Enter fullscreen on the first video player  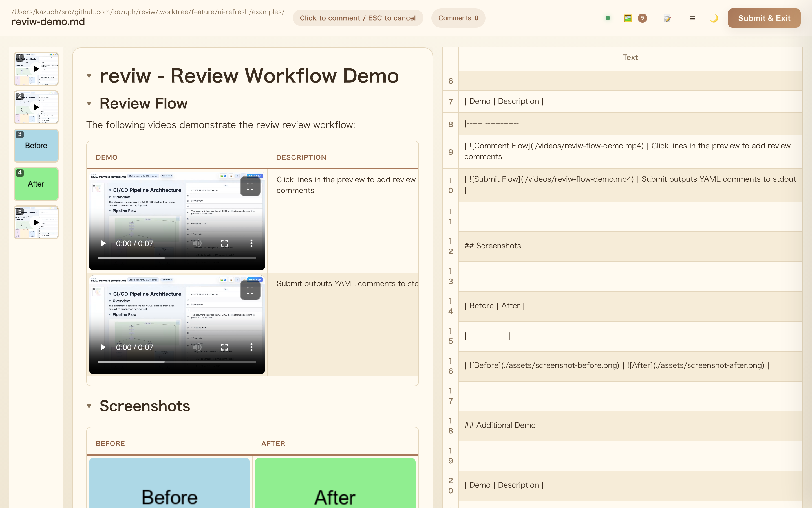click(x=224, y=243)
